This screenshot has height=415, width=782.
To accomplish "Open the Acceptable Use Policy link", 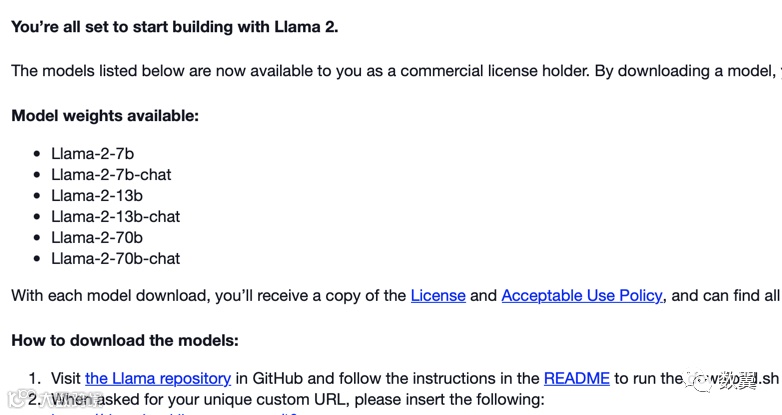I will (582, 296).
